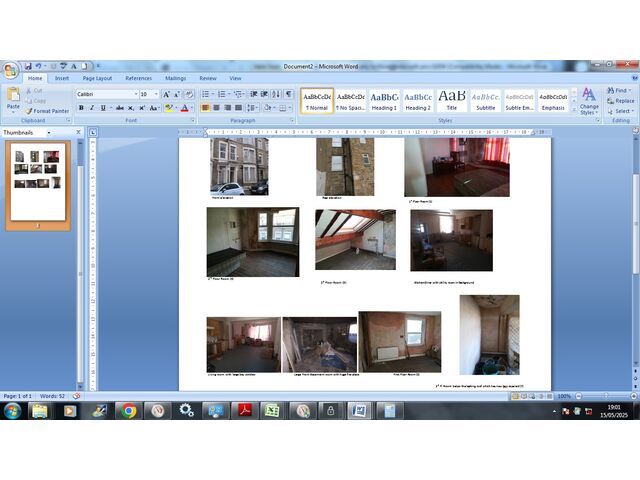Screen dimensions: 640x480
Task: Click Grow Font button
Action: pyautogui.click(x=166, y=94)
